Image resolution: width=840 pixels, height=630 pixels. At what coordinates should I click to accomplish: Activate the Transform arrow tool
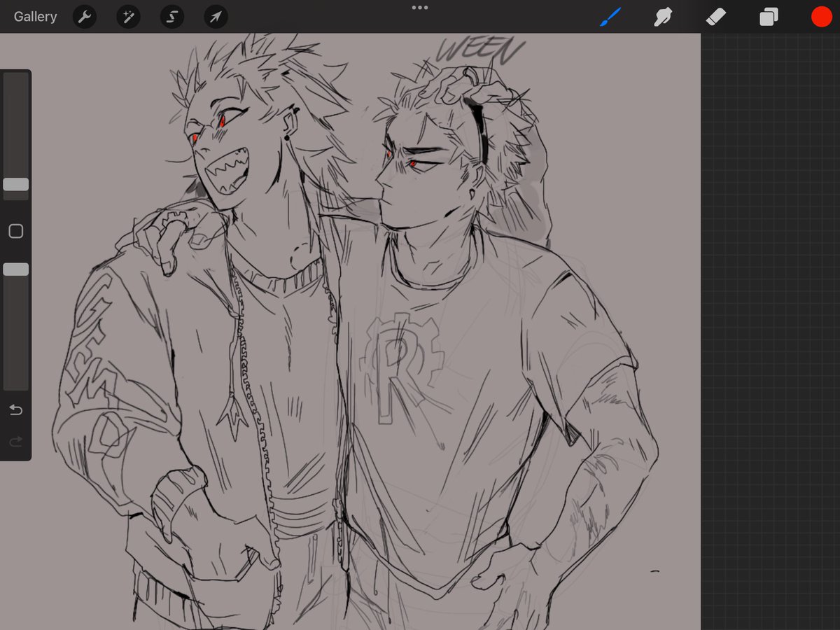tap(216, 17)
